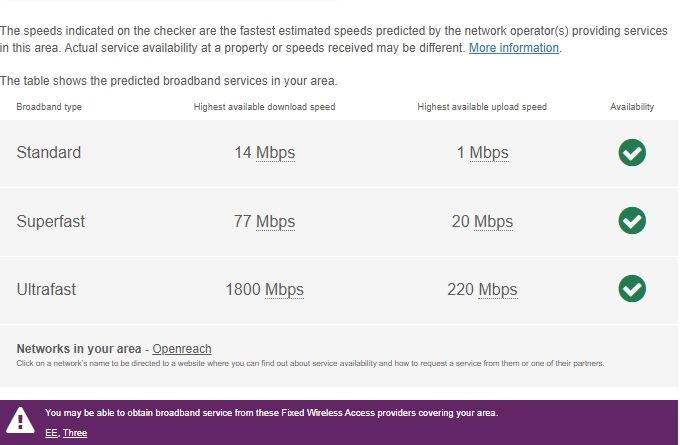This screenshot has width=680, height=445.
Task: Click Mbps abbreviation beside 1800 download speed
Action: [284, 289]
